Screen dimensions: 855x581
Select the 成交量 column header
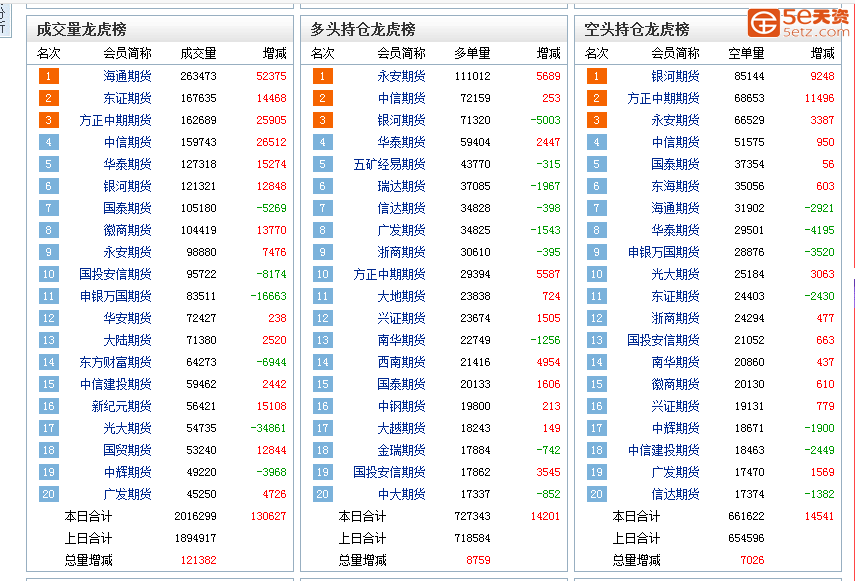[198, 53]
